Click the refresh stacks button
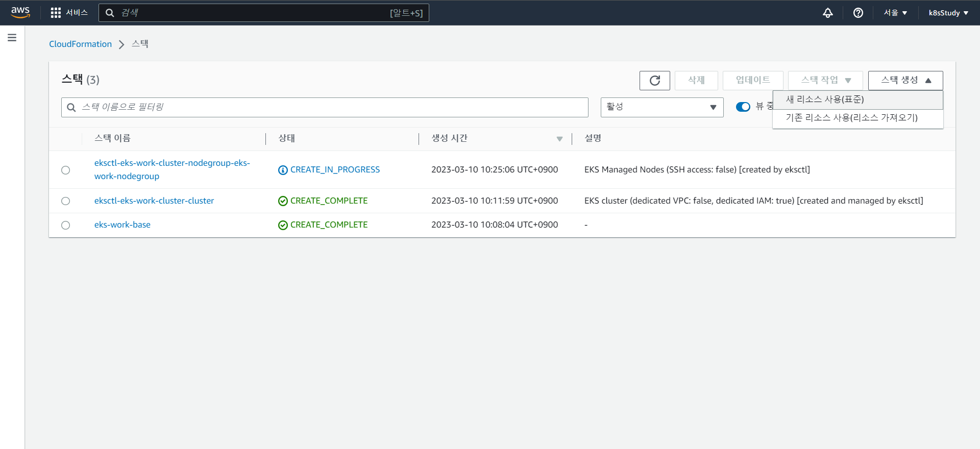Image resolution: width=980 pixels, height=449 pixels. 655,81
